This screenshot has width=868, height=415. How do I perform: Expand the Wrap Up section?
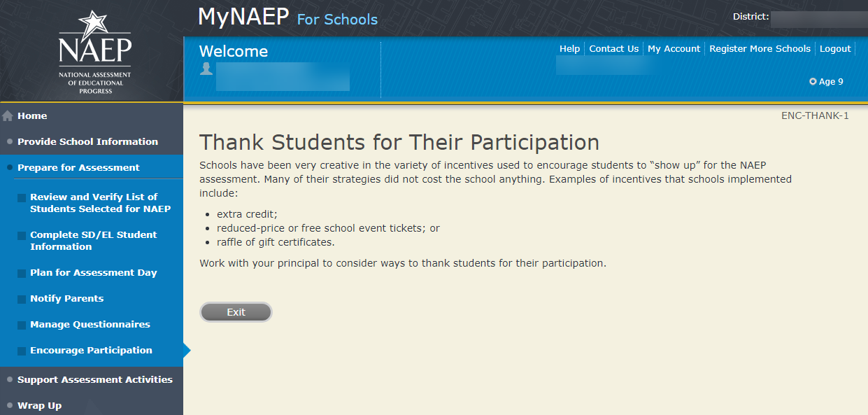[x=39, y=405]
